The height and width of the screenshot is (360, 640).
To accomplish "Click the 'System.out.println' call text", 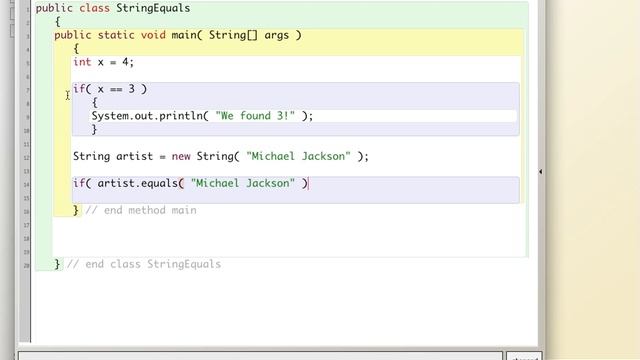I will [x=147, y=116].
